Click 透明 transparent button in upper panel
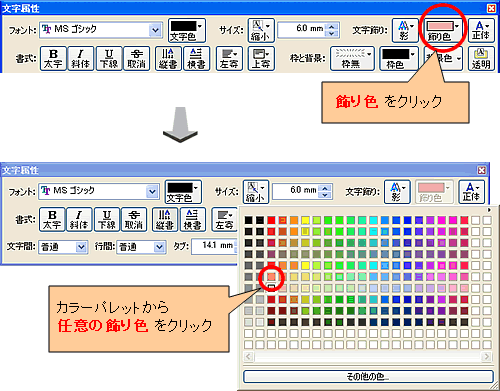 pos(481,59)
